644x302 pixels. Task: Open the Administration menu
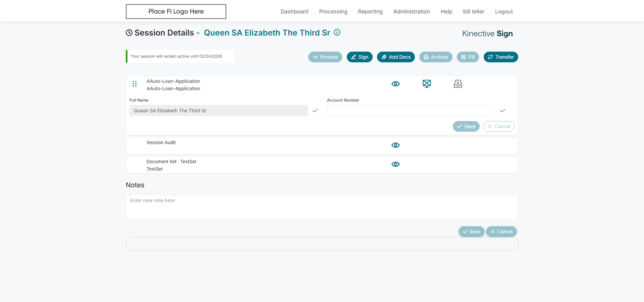(x=412, y=11)
